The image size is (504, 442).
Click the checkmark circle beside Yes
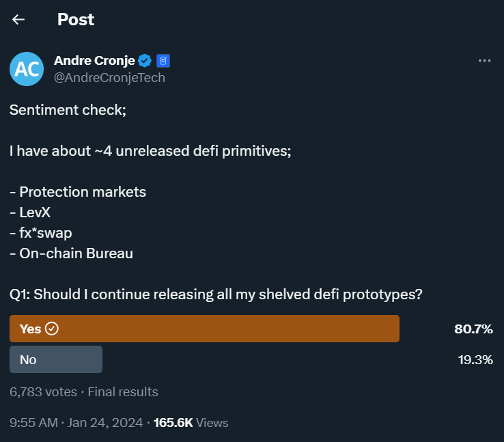[x=52, y=329]
